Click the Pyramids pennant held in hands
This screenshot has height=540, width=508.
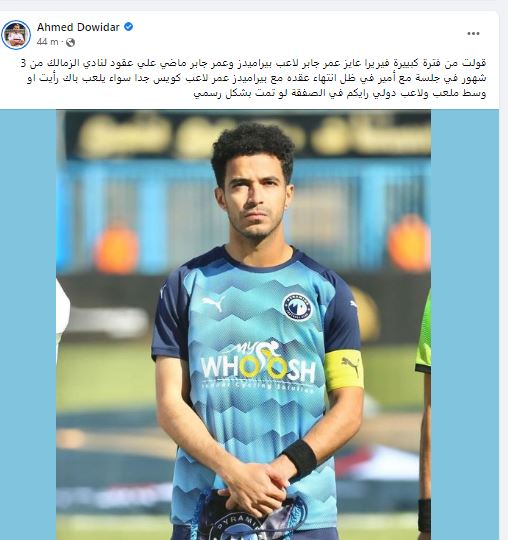[x=248, y=515]
